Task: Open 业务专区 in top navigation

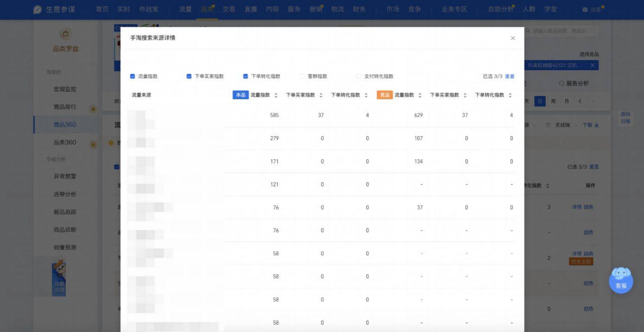Action: point(454,9)
